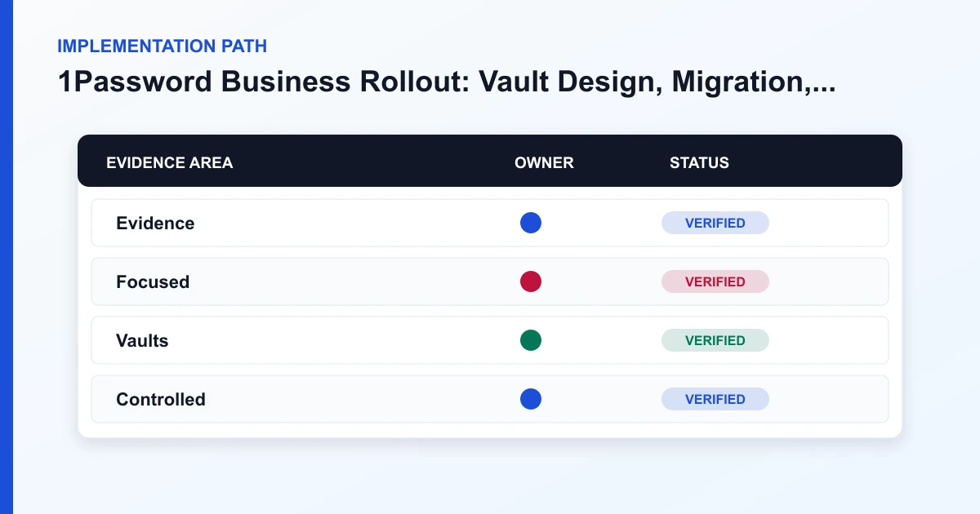Click the Implementation Path heading
Screen dimensions: 980x514
[x=162, y=46]
